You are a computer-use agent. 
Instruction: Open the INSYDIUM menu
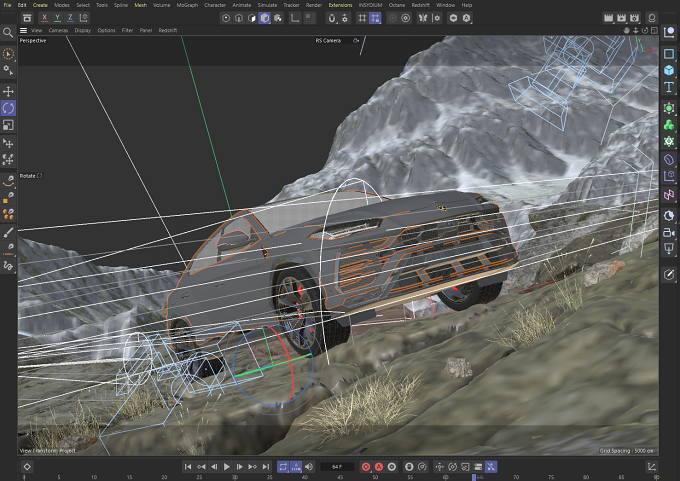370,5
